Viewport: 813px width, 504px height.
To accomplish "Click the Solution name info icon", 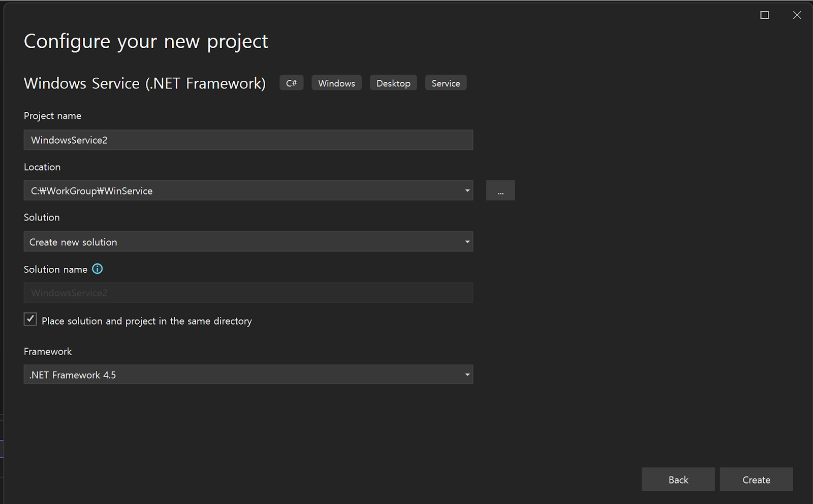I will pos(97,269).
